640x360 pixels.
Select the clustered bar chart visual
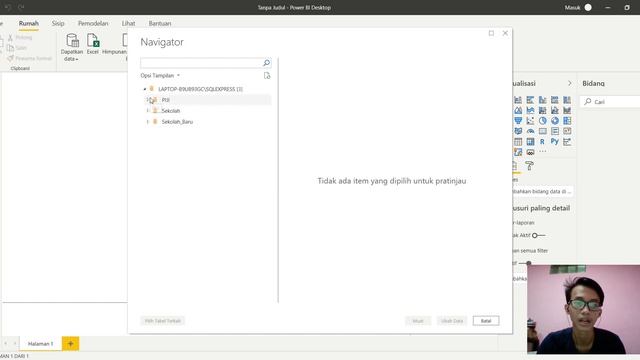[x=530, y=100]
